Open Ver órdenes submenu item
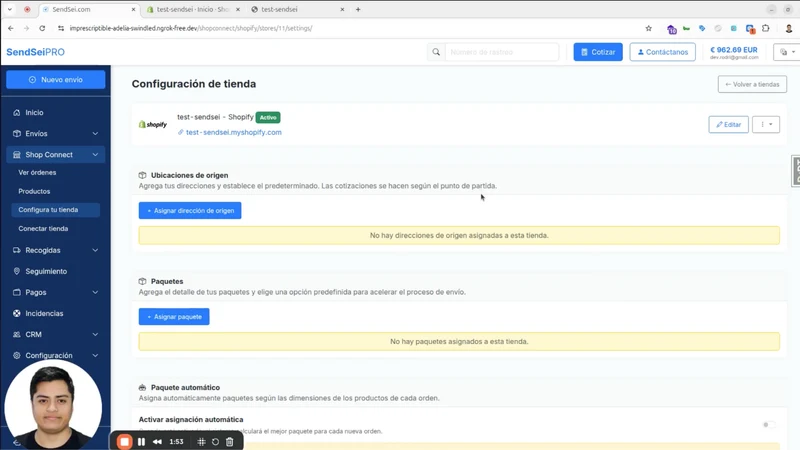This screenshot has width=800, height=450. point(37,172)
